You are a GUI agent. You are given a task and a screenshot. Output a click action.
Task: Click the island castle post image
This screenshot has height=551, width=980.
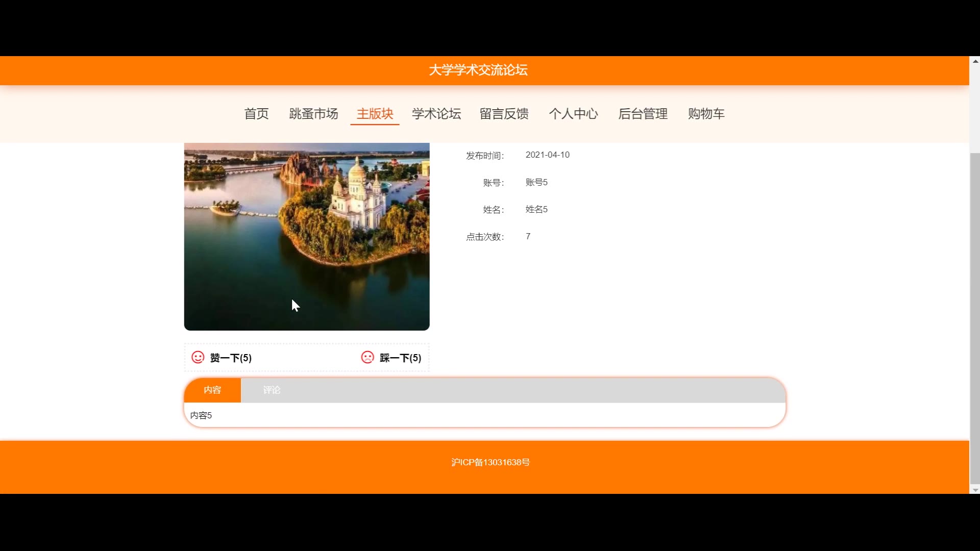(306, 236)
